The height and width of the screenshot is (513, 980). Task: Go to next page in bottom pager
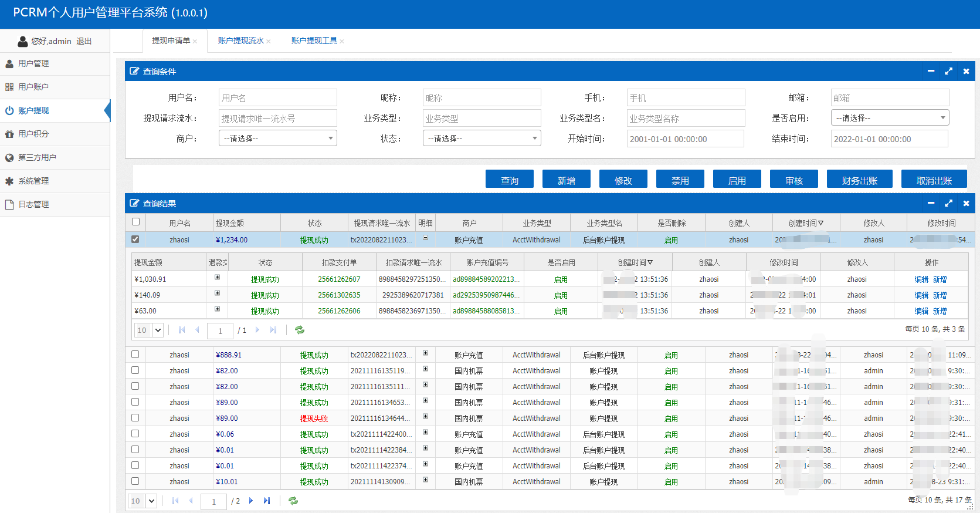click(251, 501)
